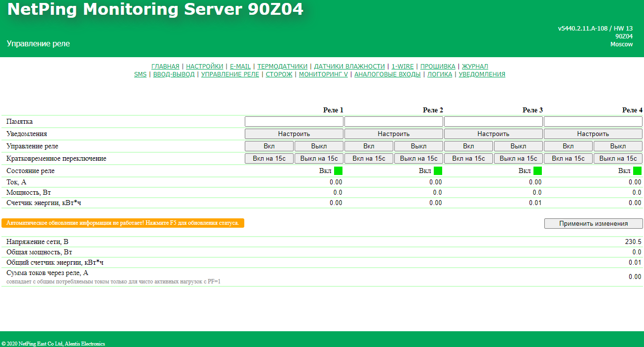Focus the Памятка field for Реле 1

pos(294,121)
